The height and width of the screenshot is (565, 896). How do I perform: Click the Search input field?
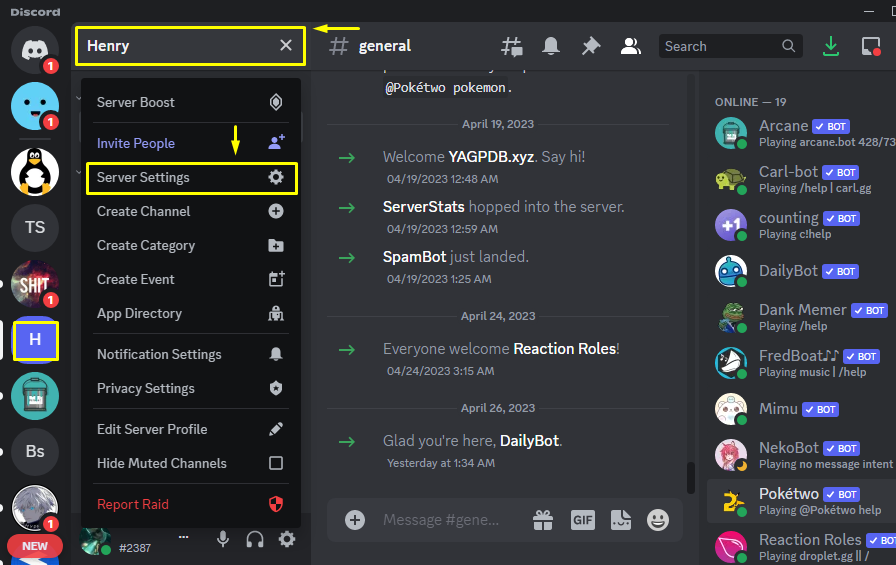730,46
